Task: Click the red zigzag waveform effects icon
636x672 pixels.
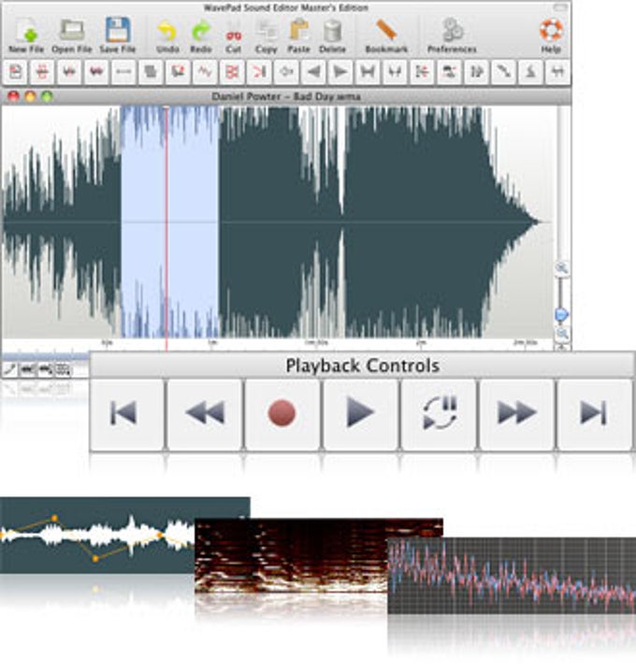Action: point(205,72)
